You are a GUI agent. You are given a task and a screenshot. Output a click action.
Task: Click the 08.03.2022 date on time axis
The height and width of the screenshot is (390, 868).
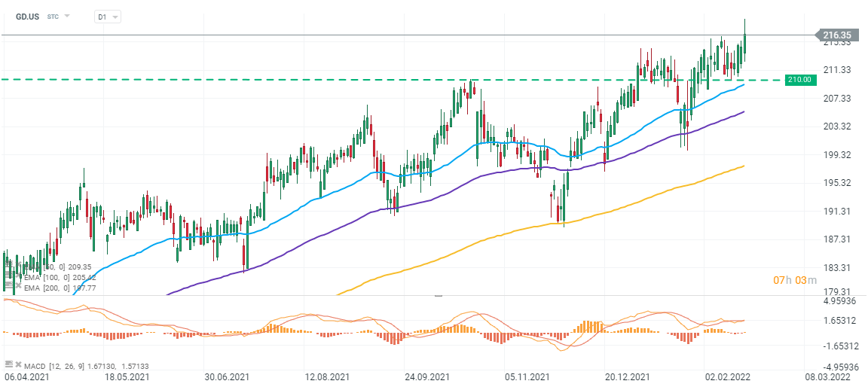point(827,377)
